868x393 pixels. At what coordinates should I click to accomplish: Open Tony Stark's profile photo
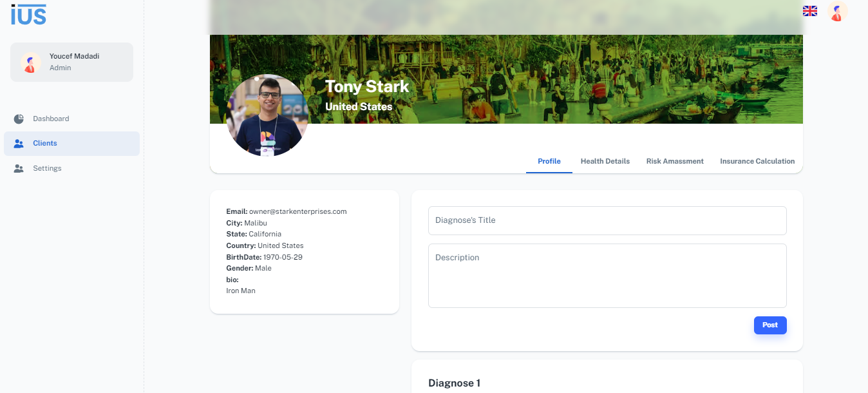pos(268,115)
